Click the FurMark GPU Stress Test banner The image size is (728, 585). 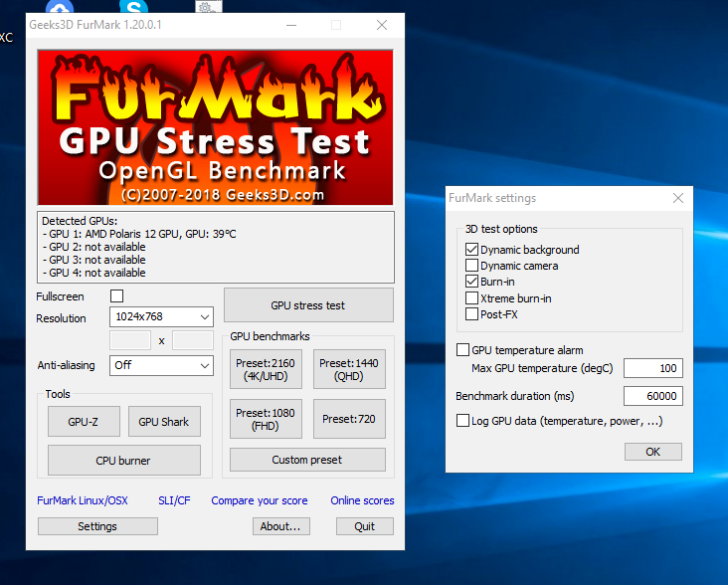pos(216,127)
